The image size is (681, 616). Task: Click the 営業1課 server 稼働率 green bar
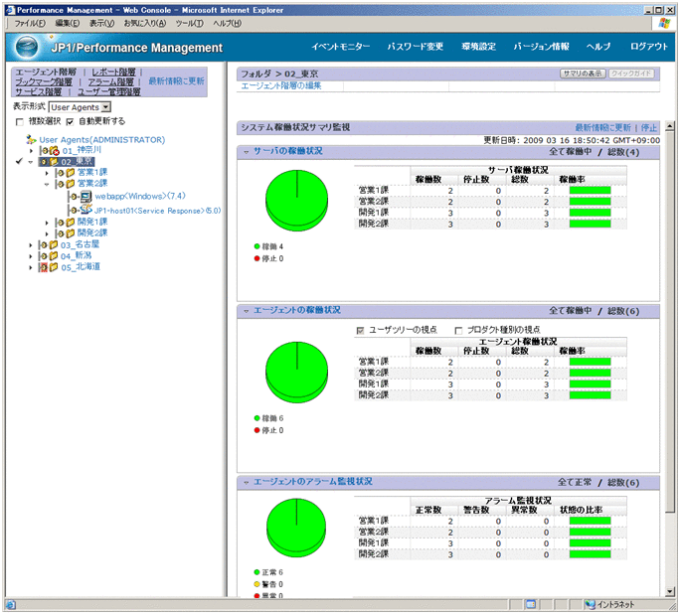click(590, 189)
